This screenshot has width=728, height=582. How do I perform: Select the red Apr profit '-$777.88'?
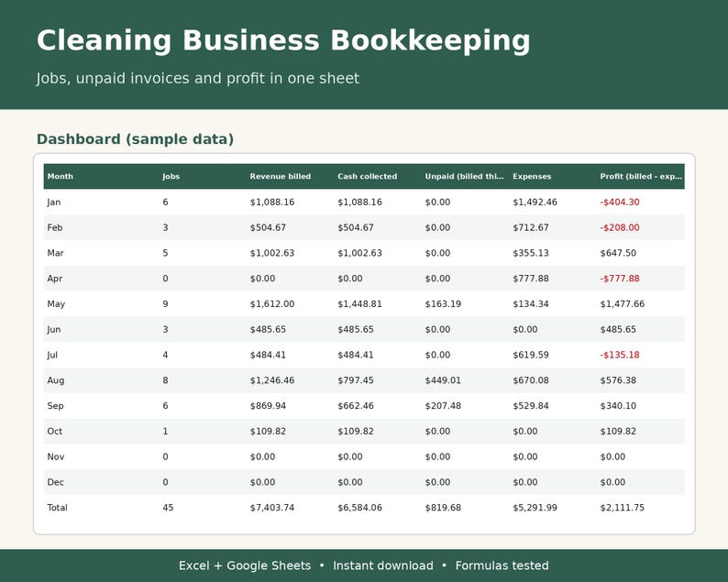[x=620, y=279]
